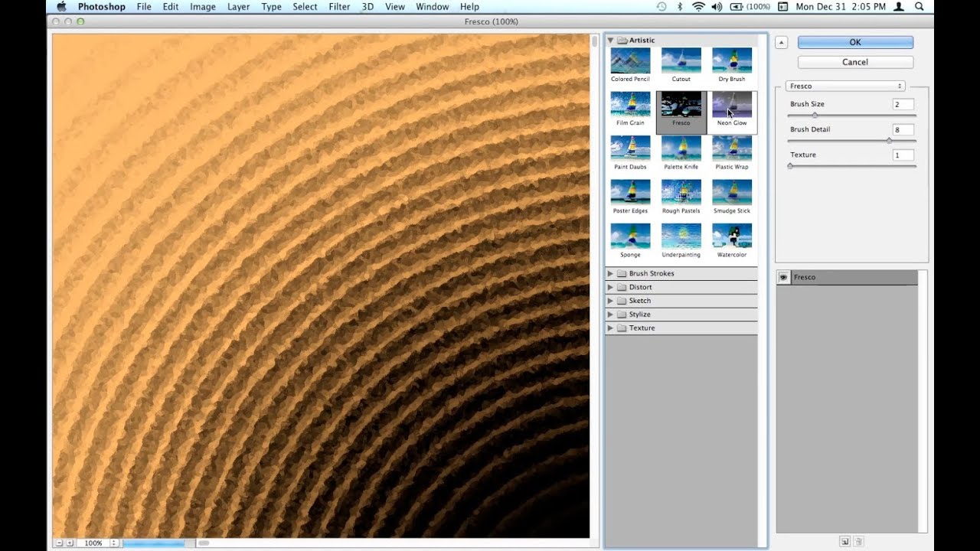The height and width of the screenshot is (551, 980).
Task: Select the Fresco effect layer row
Action: click(847, 277)
